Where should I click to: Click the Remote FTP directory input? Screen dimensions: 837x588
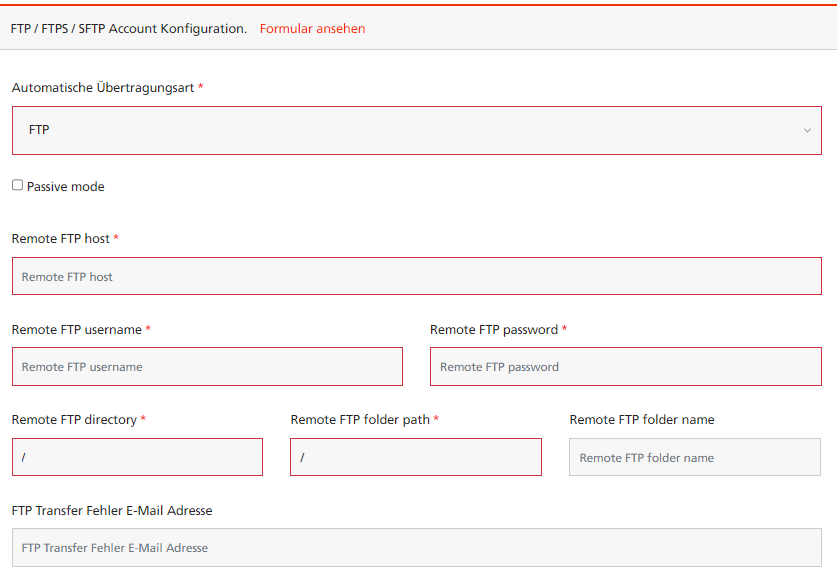pyautogui.click(x=137, y=457)
